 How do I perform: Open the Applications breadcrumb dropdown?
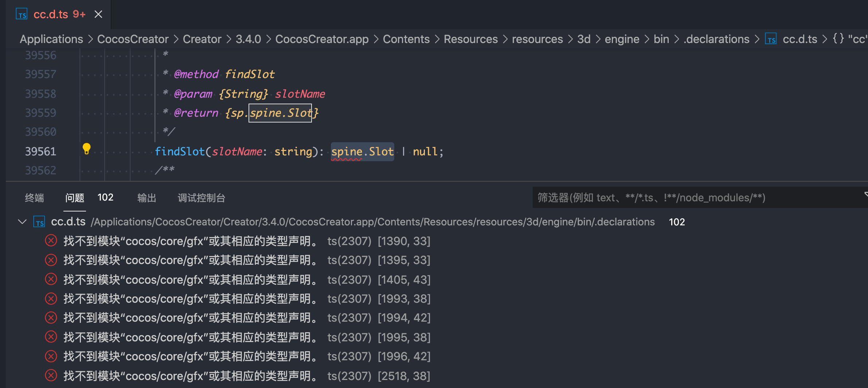pos(51,39)
